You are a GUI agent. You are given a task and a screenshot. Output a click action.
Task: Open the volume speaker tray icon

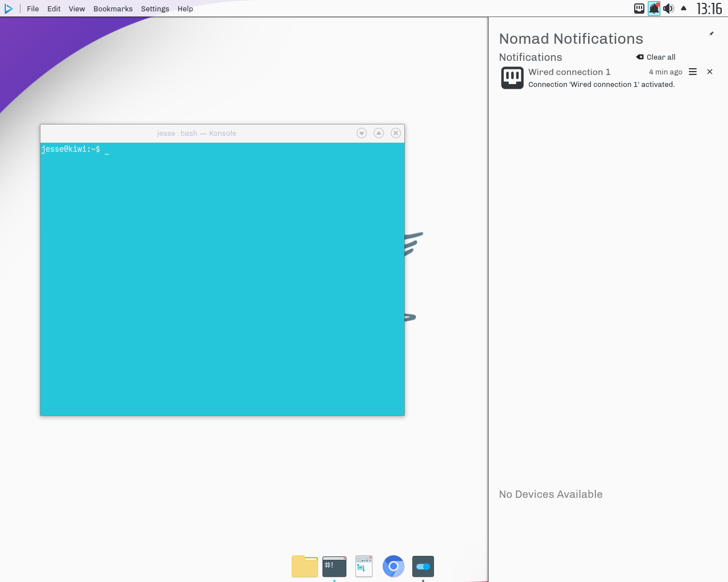[669, 9]
